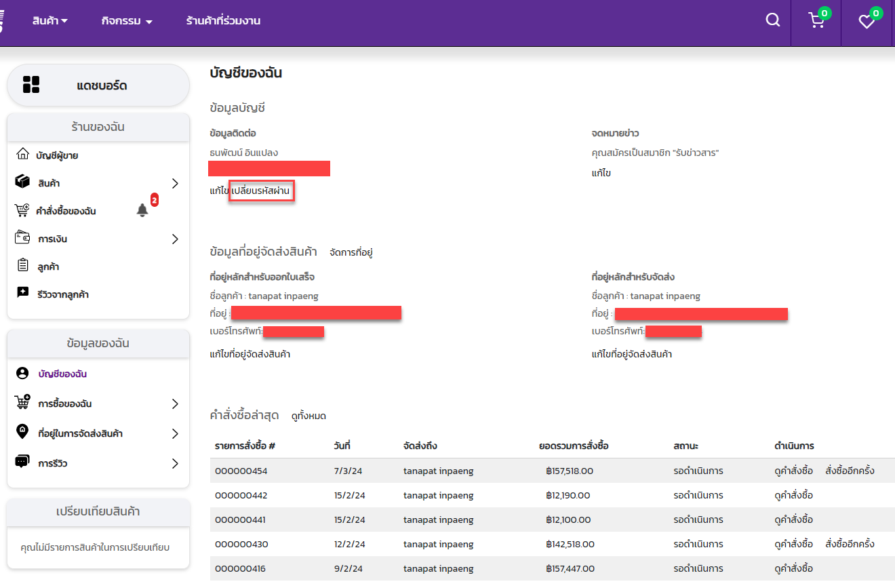Open the กิจกรรม dropdown menu
The height and width of the screenshot is (588, 895).
pos(127,21)
